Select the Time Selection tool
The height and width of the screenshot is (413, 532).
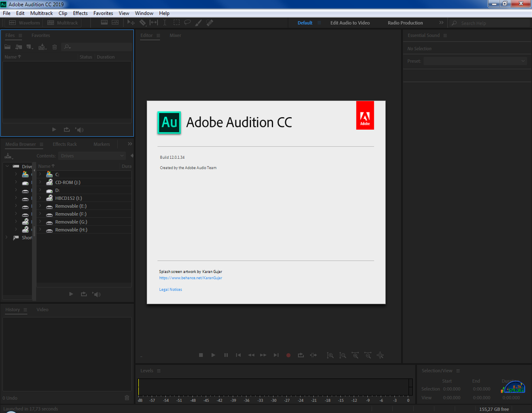point(165,23)
